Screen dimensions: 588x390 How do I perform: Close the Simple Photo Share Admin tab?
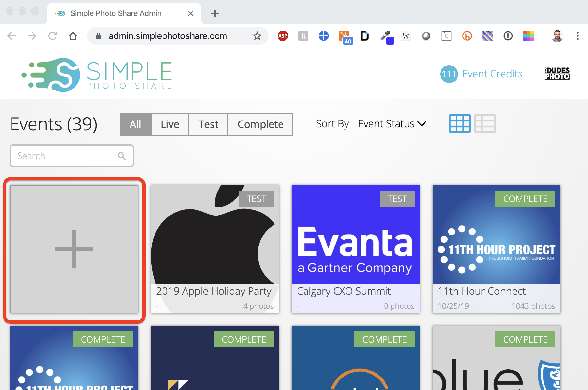191,13
